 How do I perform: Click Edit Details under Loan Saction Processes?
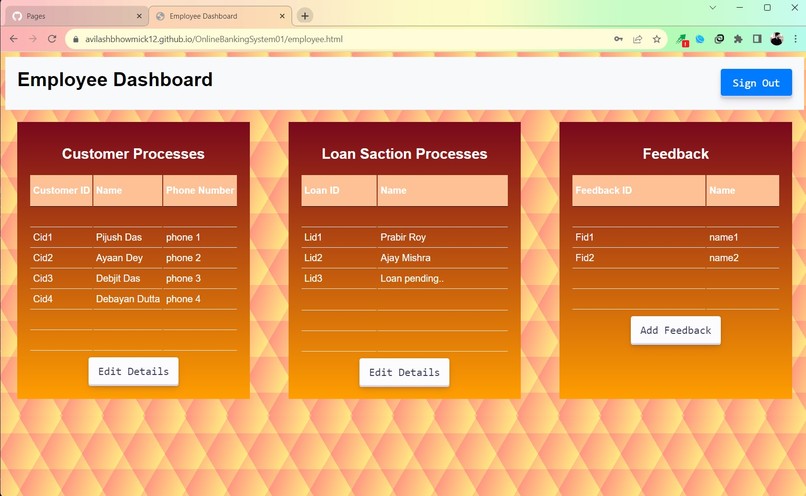(404, 372)
